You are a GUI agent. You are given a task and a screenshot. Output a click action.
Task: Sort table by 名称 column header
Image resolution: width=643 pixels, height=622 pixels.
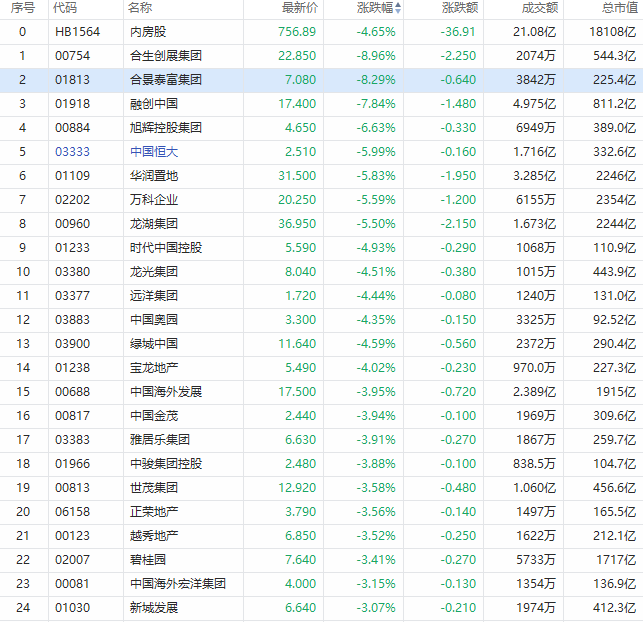[140, 8]
